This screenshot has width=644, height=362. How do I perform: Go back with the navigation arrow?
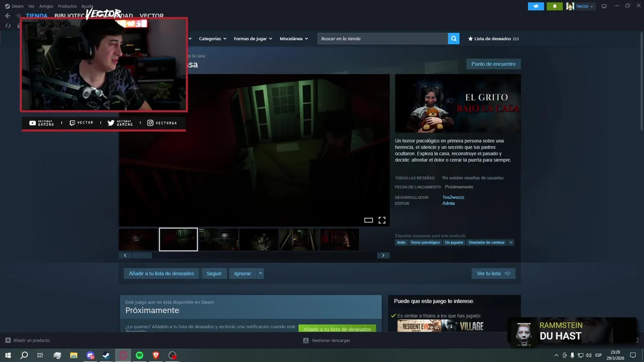click(8, 16)
